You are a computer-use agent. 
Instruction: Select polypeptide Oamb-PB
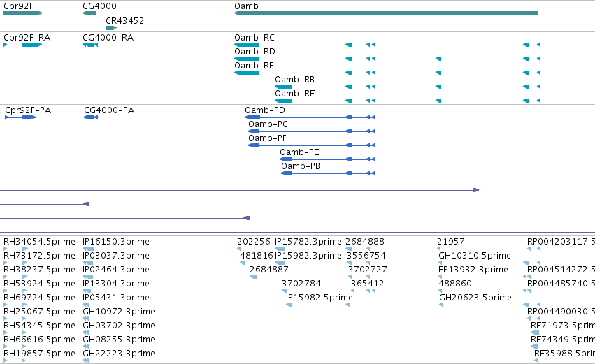point(301,166)
